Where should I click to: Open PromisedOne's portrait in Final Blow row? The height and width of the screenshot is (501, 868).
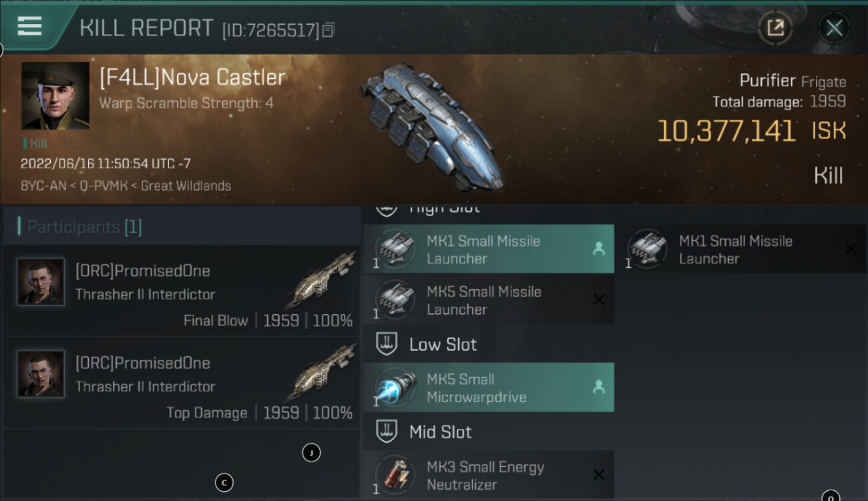(x=41, y=282)
